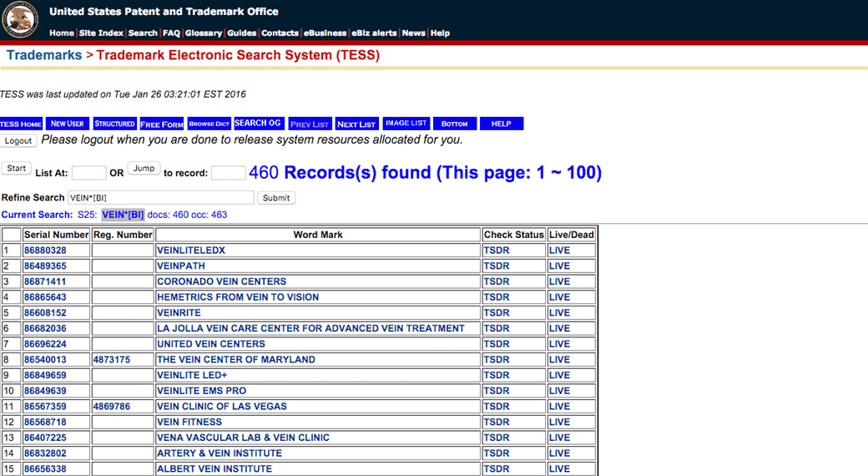Screen dimensions: 868x476
Task: Open the VEINLITE LED+ word mark
Action: tap(192, 375)
